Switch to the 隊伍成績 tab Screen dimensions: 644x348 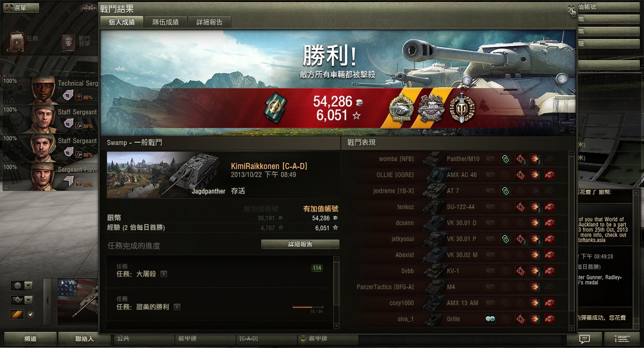[165, 22]
